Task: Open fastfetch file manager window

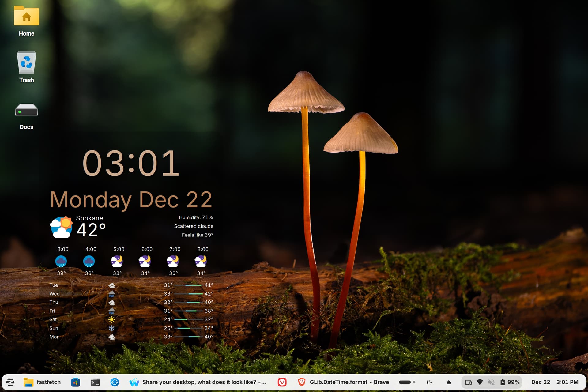Action: 42,382
